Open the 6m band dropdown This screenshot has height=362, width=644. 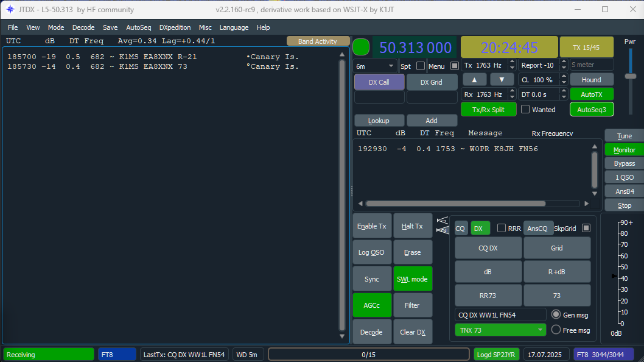pyautogui.click(x=374, y=66)
